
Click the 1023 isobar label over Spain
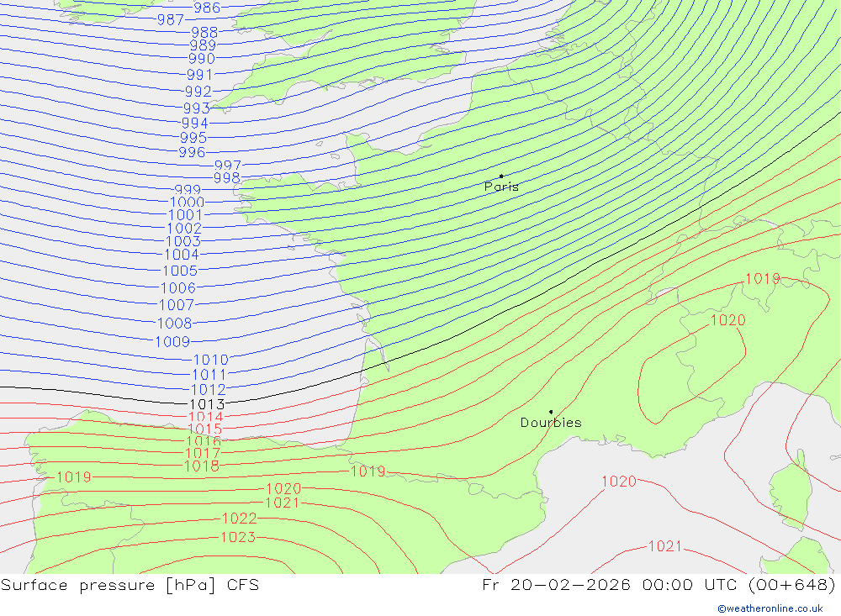click(x=238, y=537)
